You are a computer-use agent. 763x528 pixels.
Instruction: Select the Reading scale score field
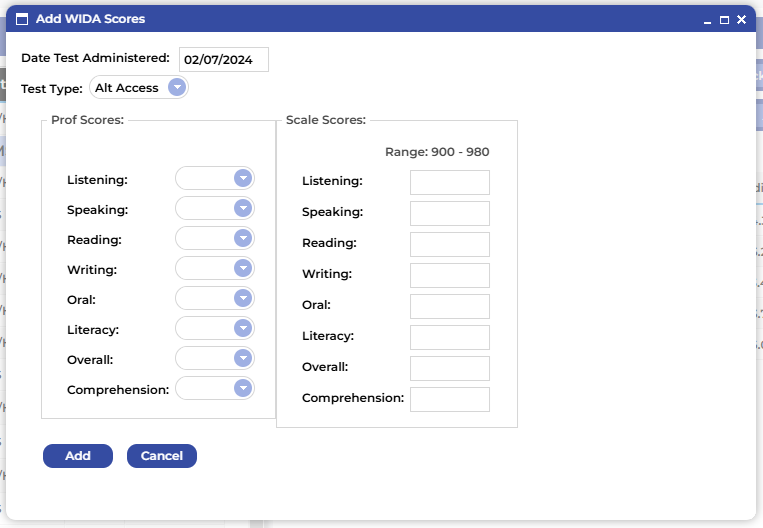click(x=449, y=244)
